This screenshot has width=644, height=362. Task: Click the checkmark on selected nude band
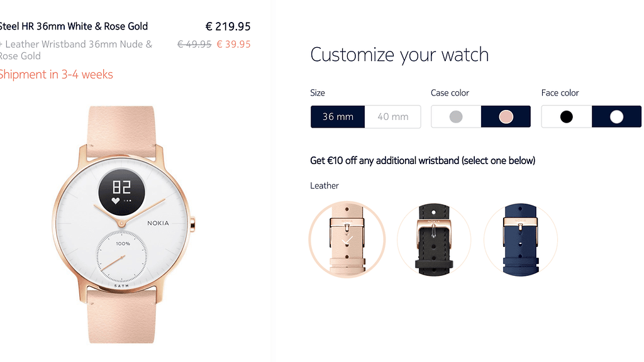[347, 239]
